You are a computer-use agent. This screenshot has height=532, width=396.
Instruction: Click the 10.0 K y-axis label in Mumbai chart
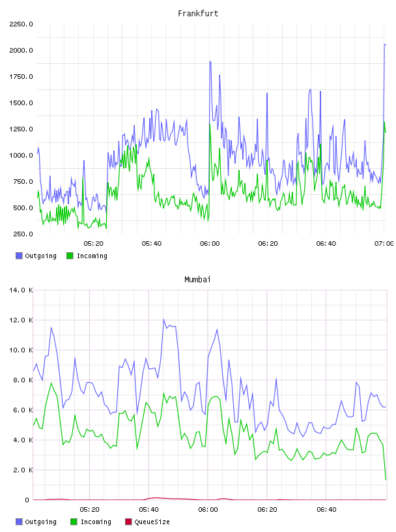pos(21,350)
